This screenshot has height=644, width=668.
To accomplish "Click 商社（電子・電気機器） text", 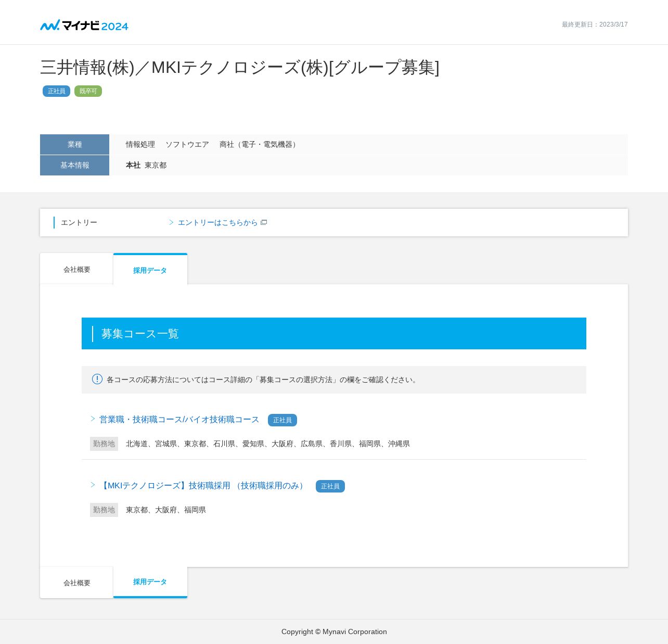I will pyautogui.click(x=260, y=144).
